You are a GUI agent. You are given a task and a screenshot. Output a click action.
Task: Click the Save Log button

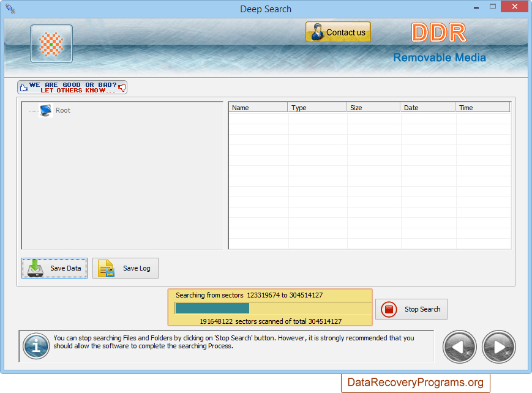click(126, 268)
